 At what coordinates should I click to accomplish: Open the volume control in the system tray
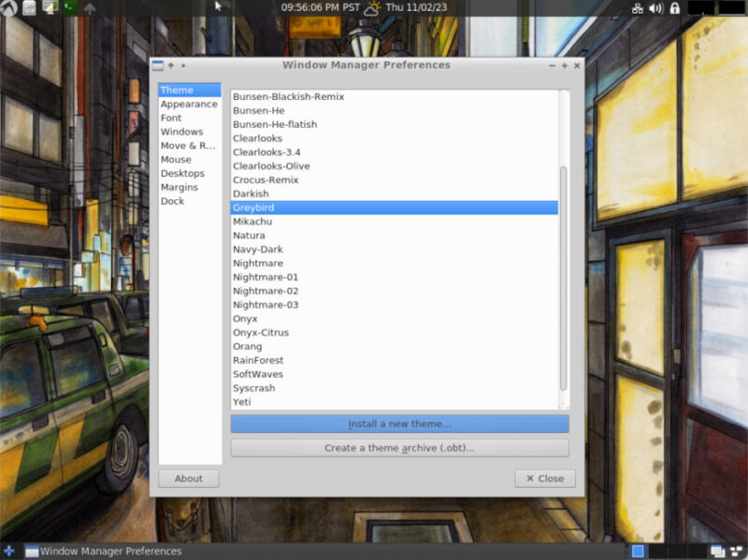(x=656, y=7)
